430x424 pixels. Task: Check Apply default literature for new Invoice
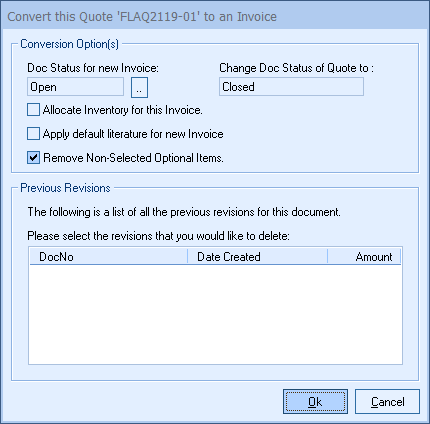point(33,134)
